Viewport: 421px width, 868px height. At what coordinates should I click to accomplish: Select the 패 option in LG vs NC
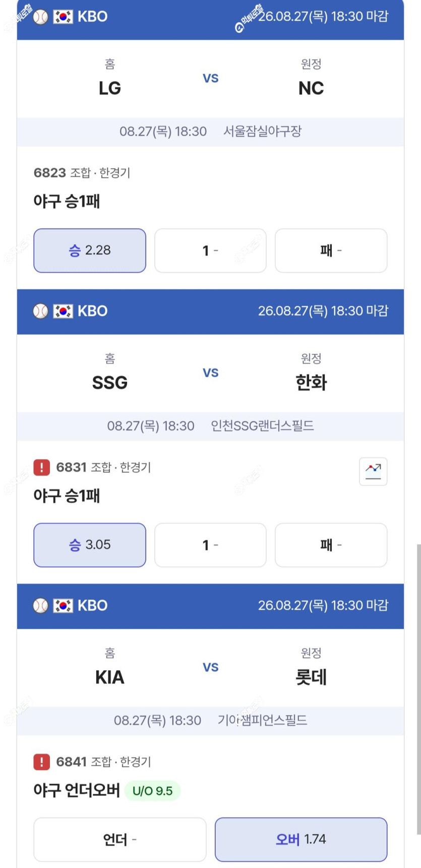331,250
